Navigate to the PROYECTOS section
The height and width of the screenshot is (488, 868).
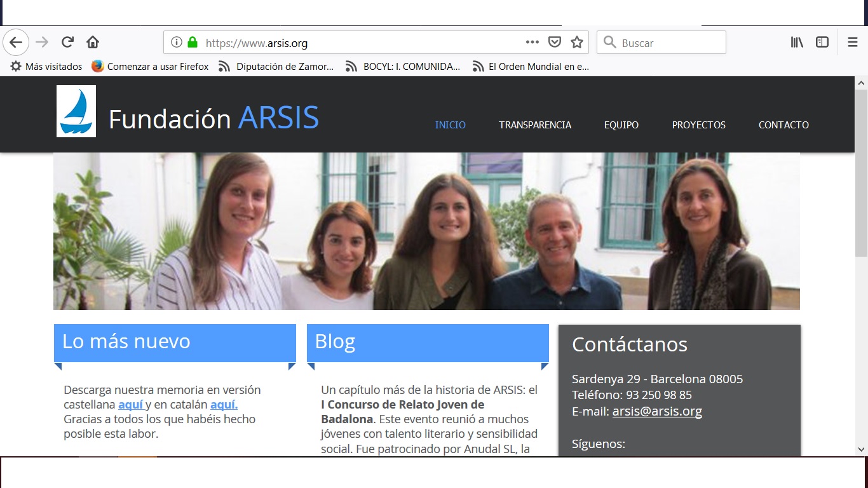click(x=698, y=125)
